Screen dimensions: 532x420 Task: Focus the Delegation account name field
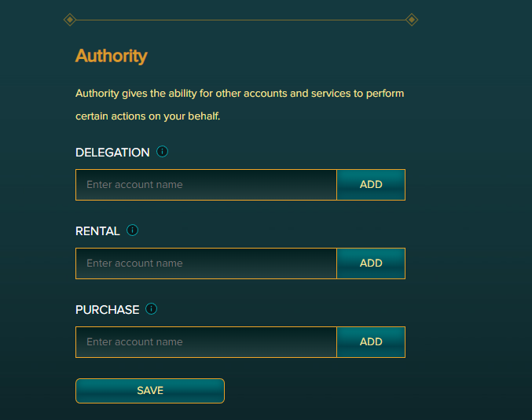pyautogui.click(x=207, y=185)
